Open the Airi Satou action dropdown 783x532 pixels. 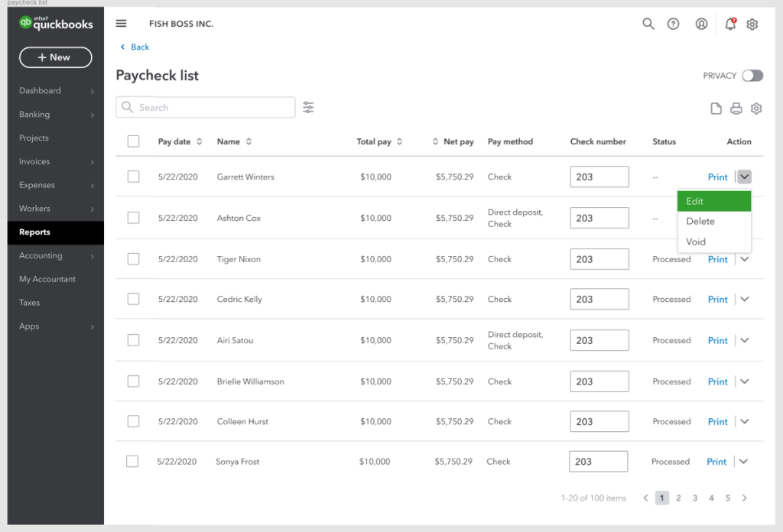[x=745, y=340]
